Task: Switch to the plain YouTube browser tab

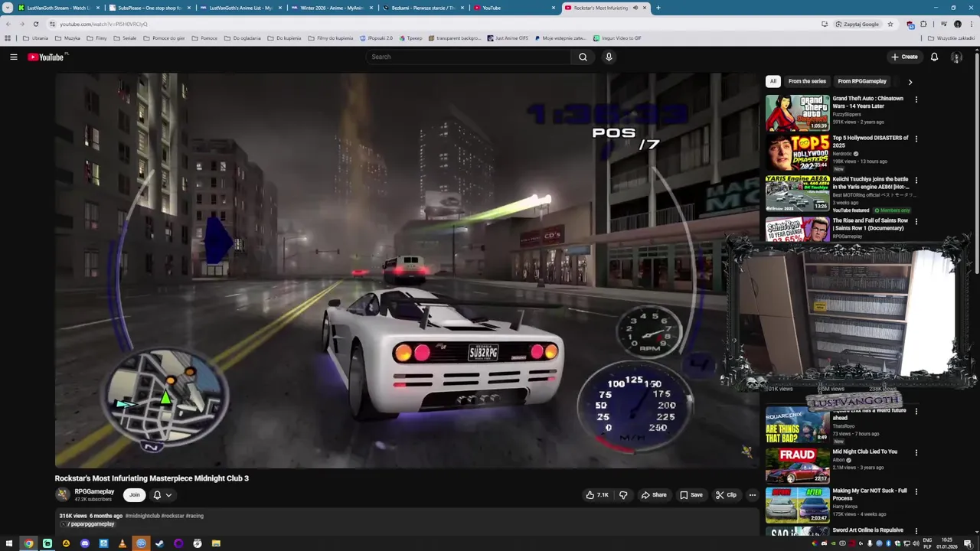Action: pyautogui.click(x=515, y=8)
